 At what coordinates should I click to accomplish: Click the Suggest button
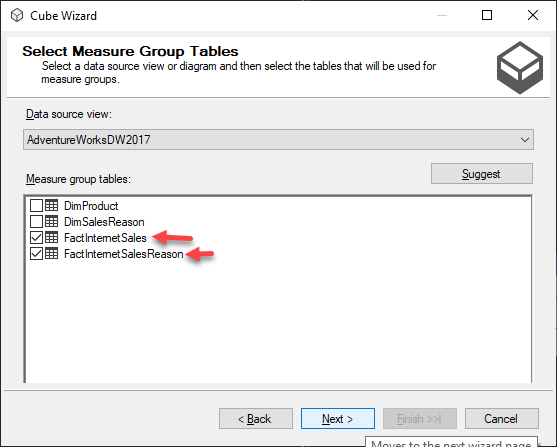pyautogui.click(x=482, y=174)
